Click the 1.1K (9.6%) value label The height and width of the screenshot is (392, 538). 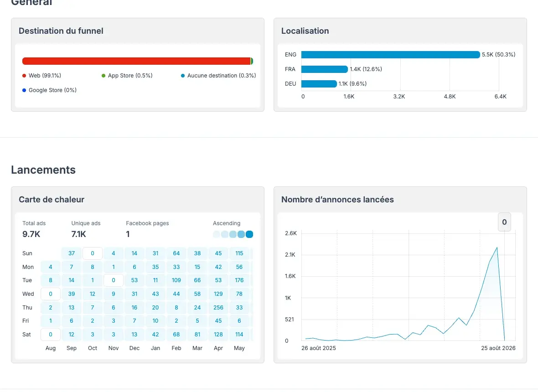point(352,84)
